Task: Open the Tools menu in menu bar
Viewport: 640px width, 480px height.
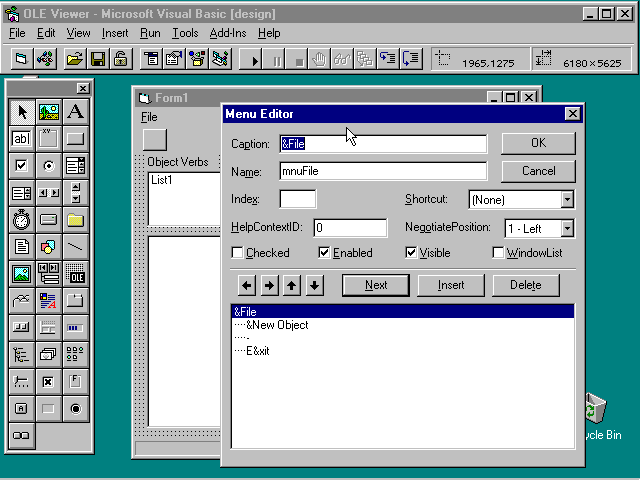Action: [x=185, y=33]
